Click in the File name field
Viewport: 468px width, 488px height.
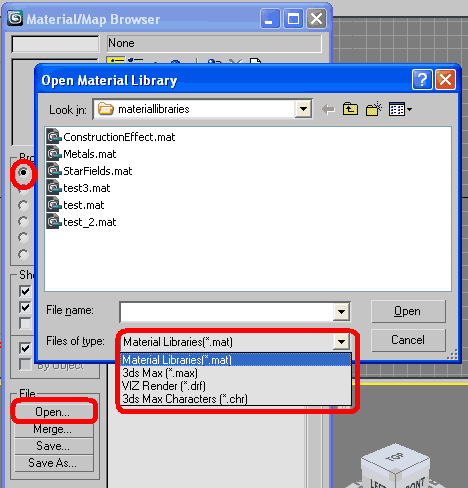click(x=227, y=312)
